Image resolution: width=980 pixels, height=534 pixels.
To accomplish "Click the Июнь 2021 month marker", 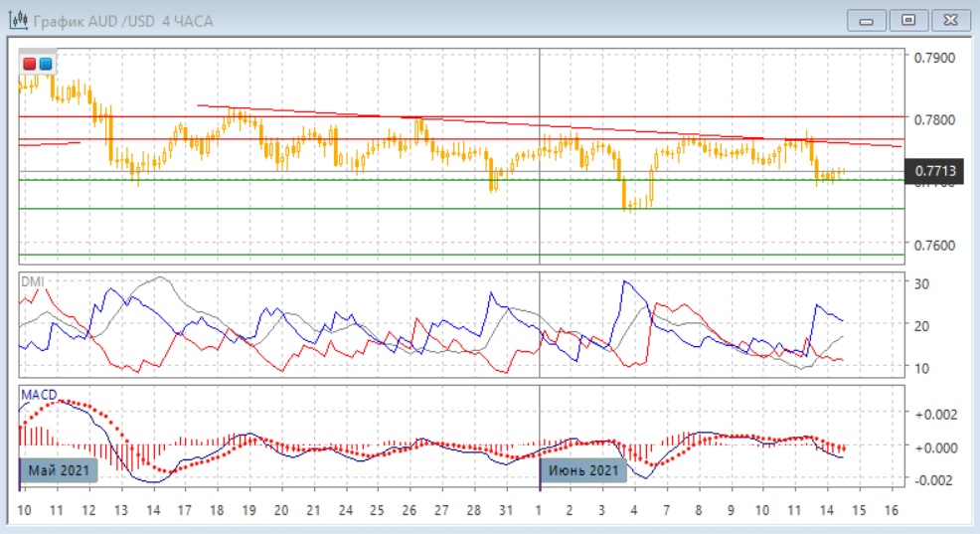I will (x=584, y=469).
